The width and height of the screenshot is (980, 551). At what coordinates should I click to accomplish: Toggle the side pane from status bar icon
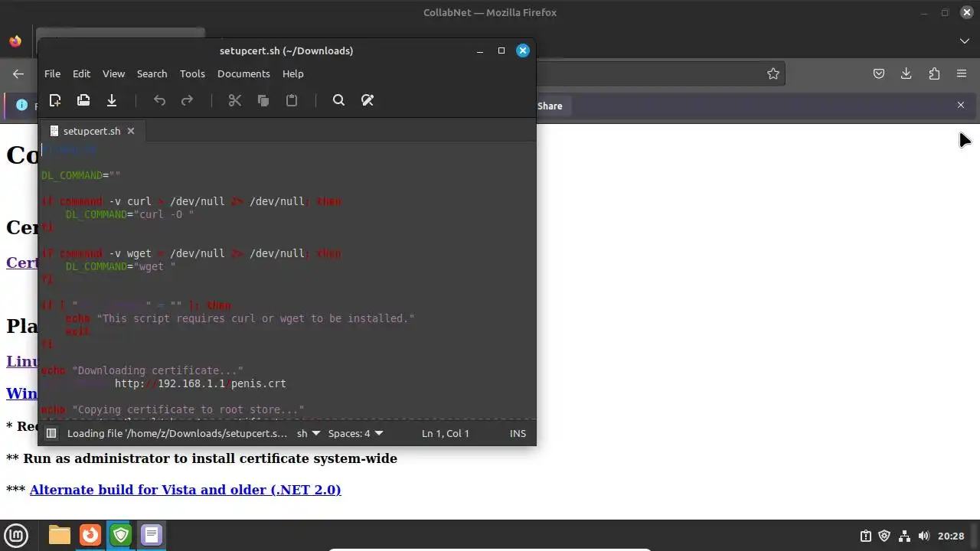click(x=51, y=433)
